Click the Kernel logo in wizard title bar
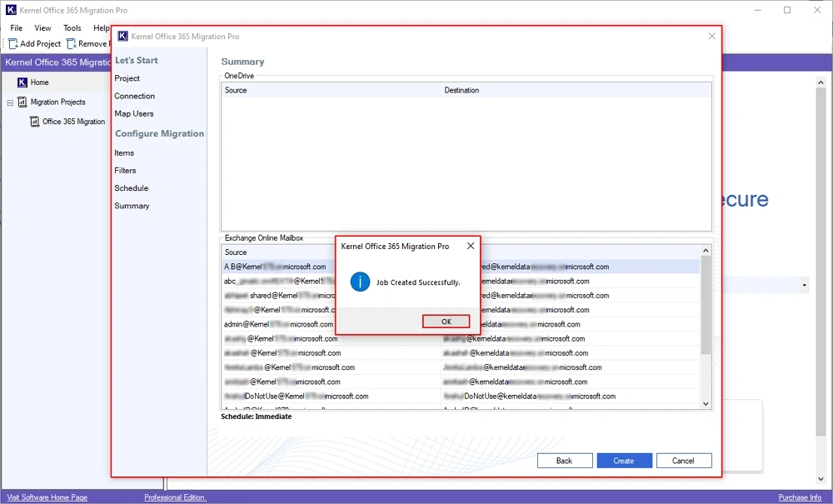The image size is (833, 504). point(122,37)
